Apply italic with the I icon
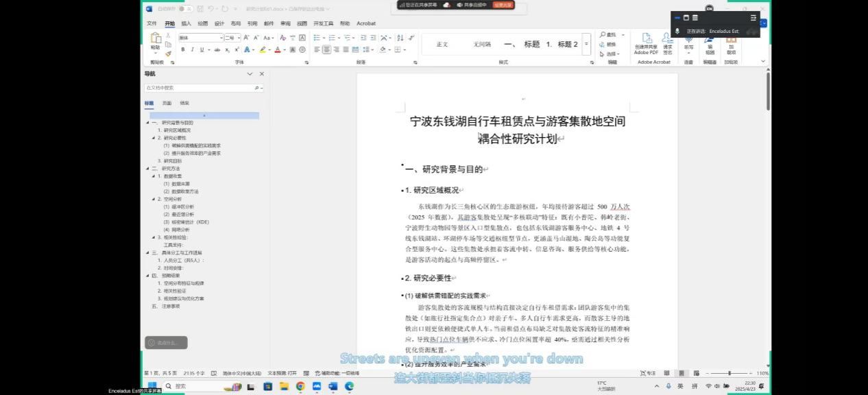 (192, 49)
